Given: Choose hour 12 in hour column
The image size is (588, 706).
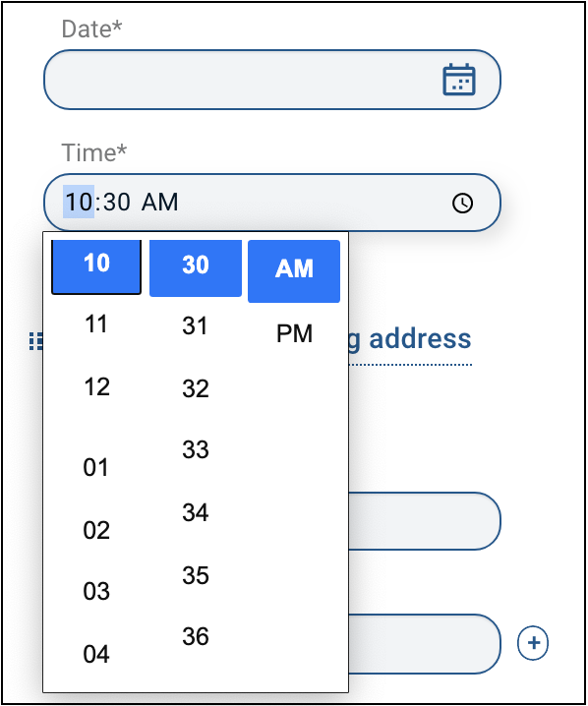Looking at the screenshot, I should point(96,386).
